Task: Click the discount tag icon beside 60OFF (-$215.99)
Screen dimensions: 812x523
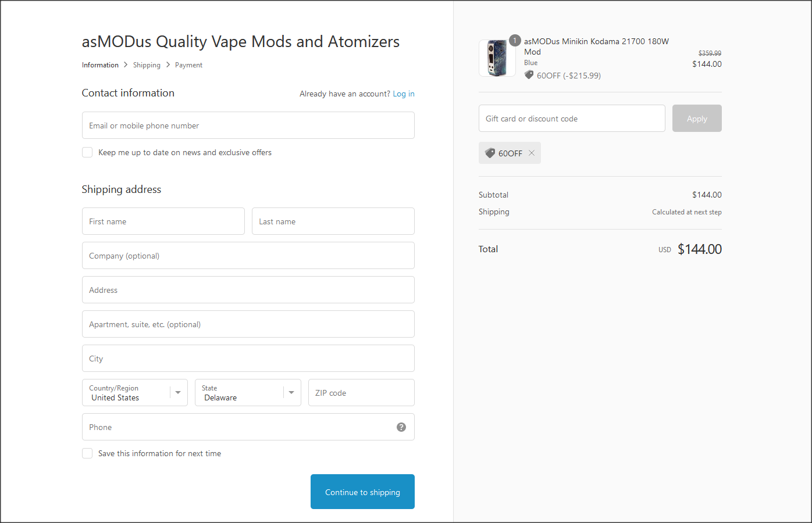Action: click(x=529, y=75)
